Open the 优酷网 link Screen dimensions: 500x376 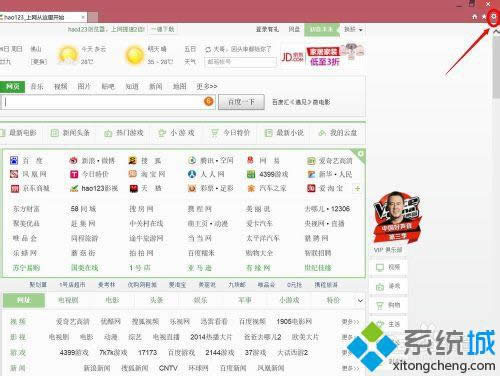click(x=111, y=322)
